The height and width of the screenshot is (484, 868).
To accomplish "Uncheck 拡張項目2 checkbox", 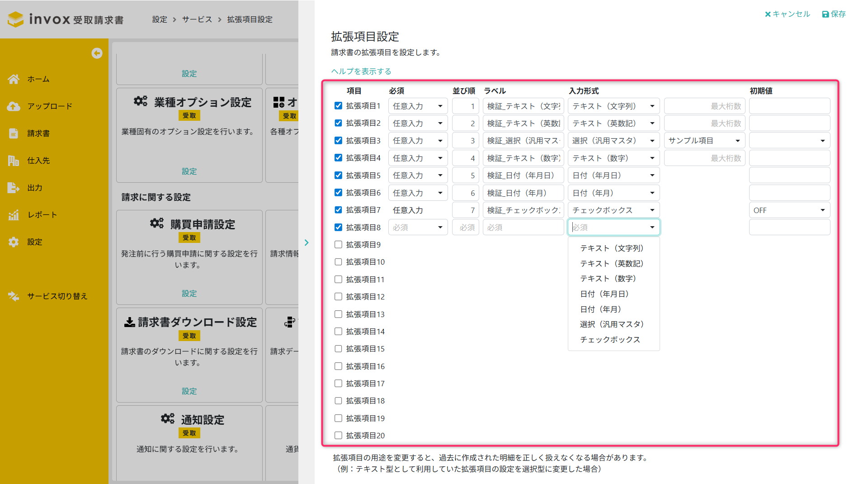I will click(x=338, y=123).
